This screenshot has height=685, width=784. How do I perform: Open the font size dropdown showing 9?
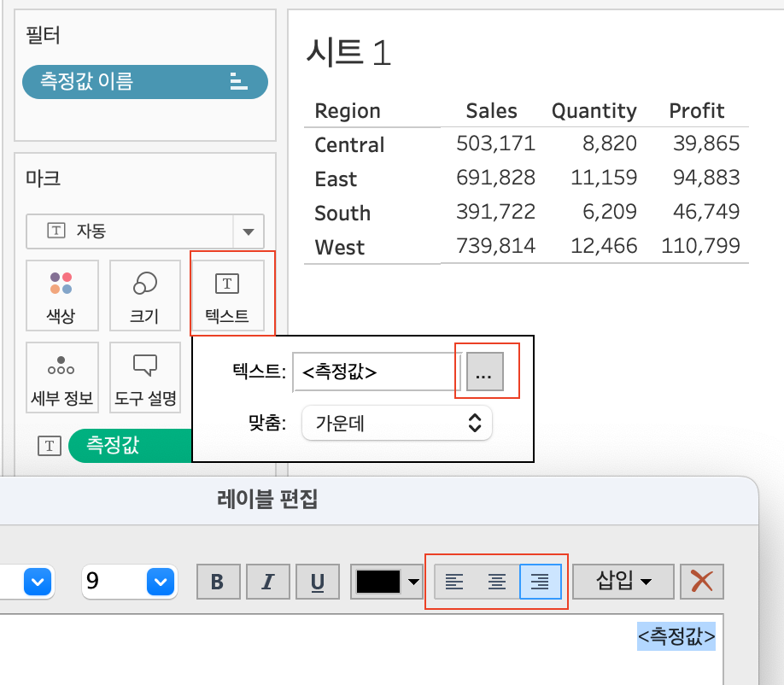point(129,582)
